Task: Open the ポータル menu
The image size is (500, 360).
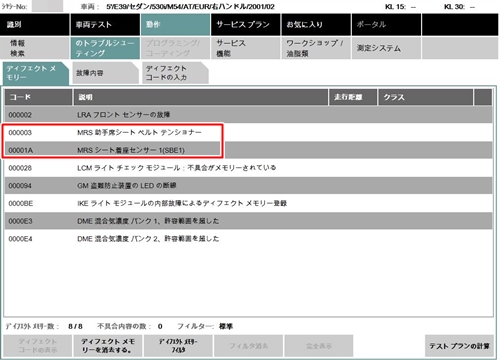Action: 386,25
